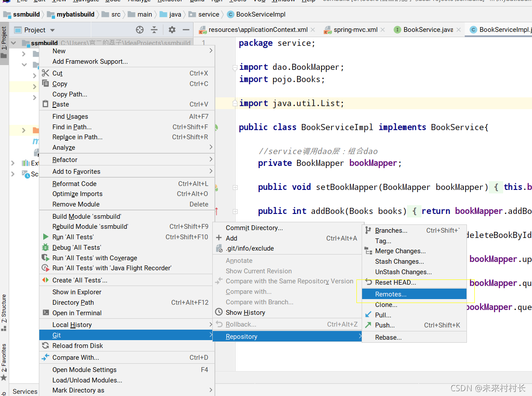Image resolution: width=532 pixels, height=396 pixels.
Task: Open the Analyze submenu
Action: point(127,148)
